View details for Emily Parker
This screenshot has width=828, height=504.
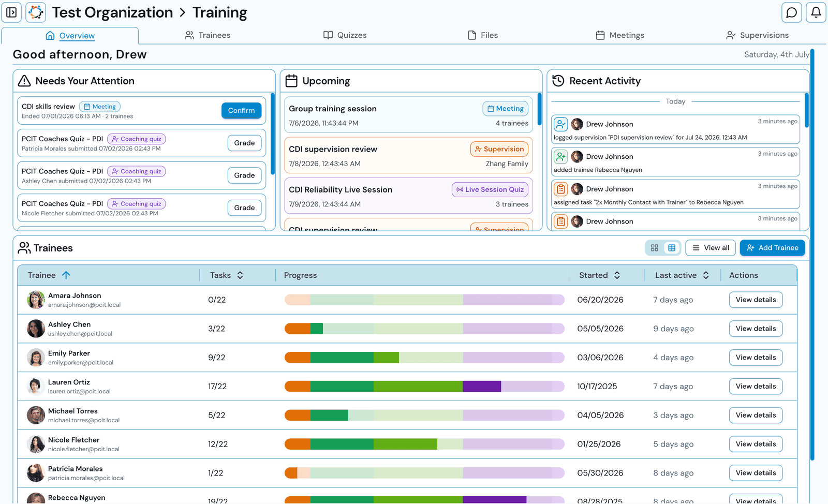(756, 358)
